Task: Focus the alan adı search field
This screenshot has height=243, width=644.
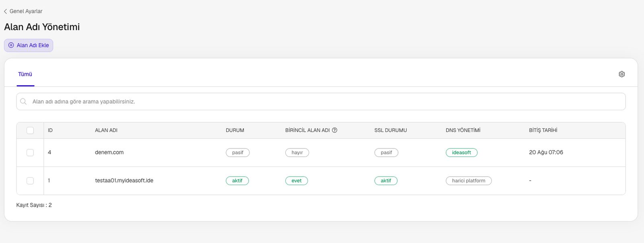Action: click(321, 101)
